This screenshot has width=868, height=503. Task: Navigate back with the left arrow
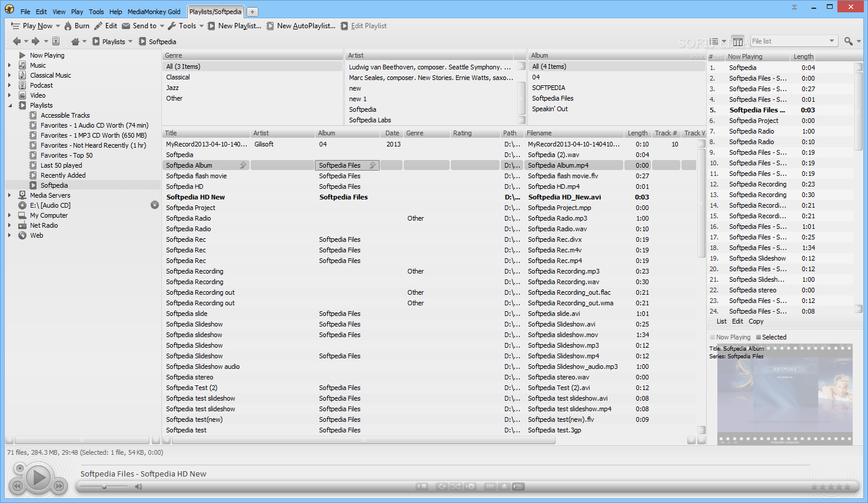tap(16, 41)
